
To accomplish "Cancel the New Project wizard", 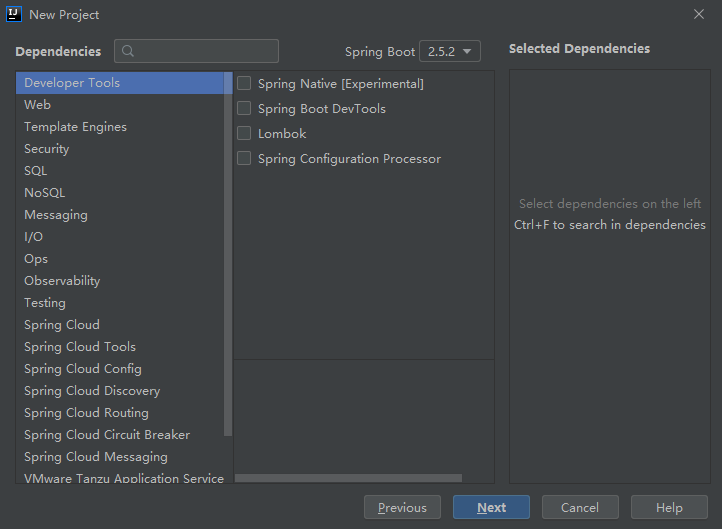I will click(x=580, y=507).
